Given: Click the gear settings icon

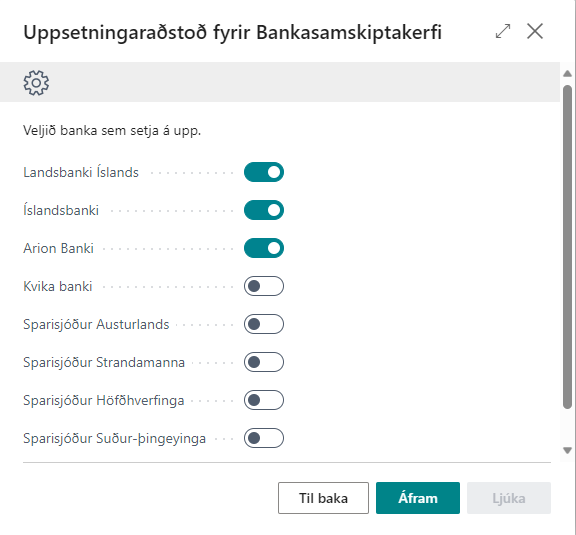Looking at the screenshot, I should click(x=36, y=83).
